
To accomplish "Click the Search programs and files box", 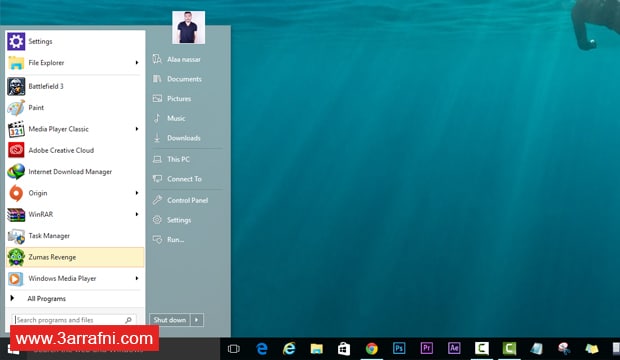I will pos(74,320).
